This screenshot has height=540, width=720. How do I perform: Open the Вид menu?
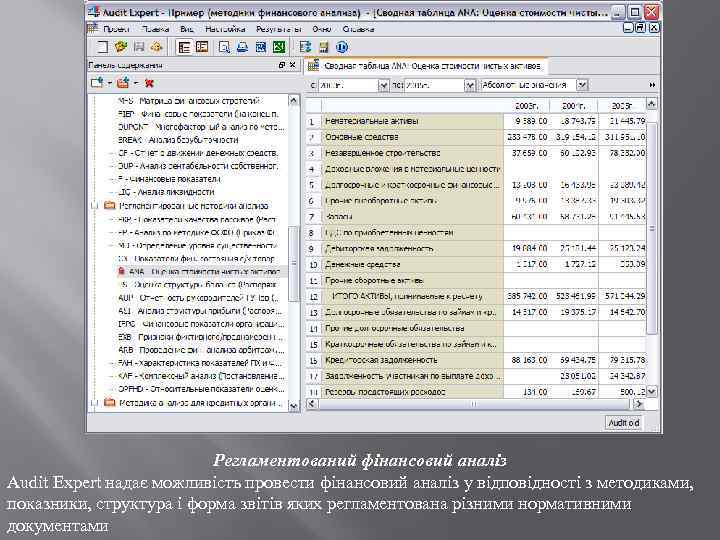coord(187,29)
